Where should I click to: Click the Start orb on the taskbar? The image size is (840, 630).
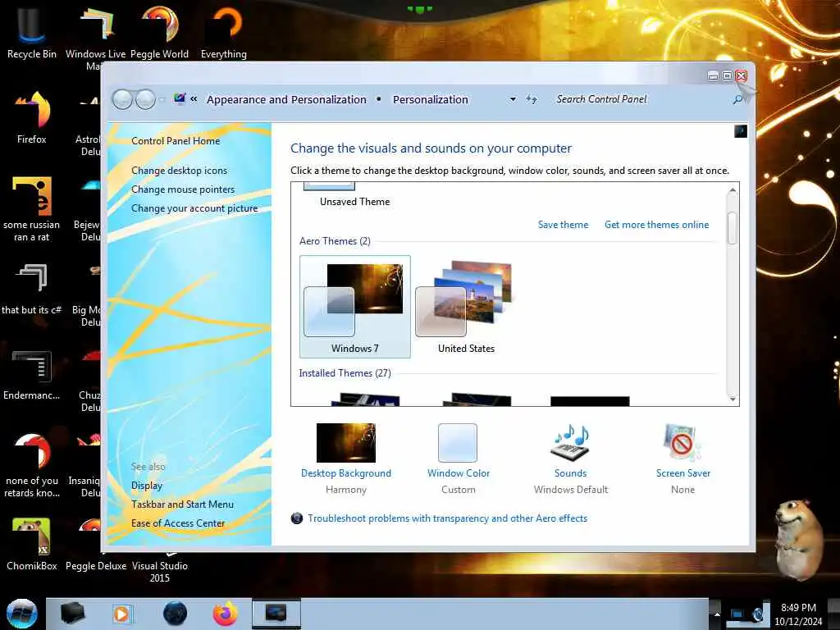coord(21,614)
